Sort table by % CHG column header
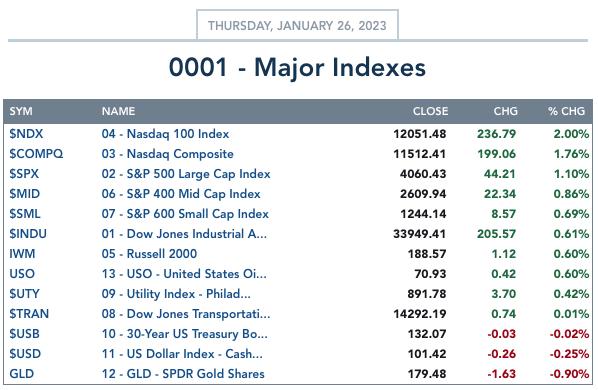Image resolution: width=598 pixels, height=390 pixels. (x=566, y=111)
